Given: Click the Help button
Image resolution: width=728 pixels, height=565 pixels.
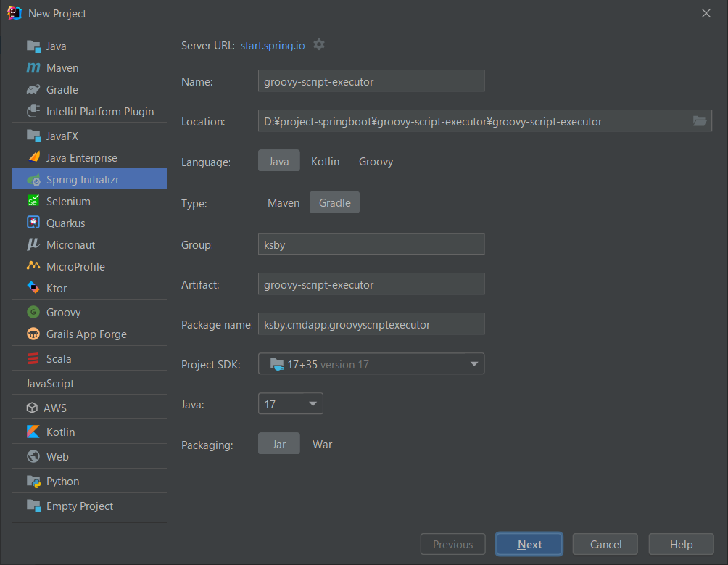Looking at the screenshot, I should (x=681, y=544).
